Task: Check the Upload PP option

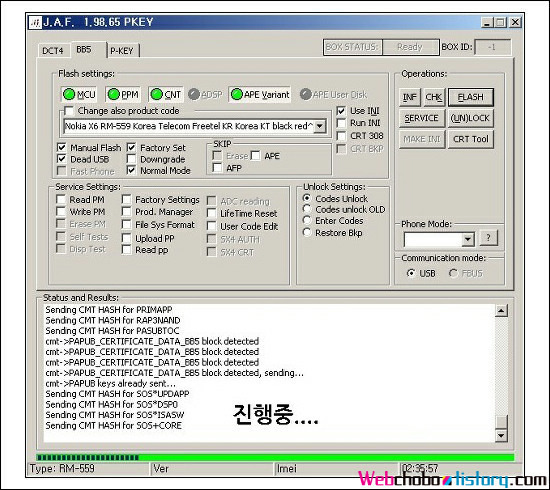Action: pyautogui.click(x=126, y=239)
